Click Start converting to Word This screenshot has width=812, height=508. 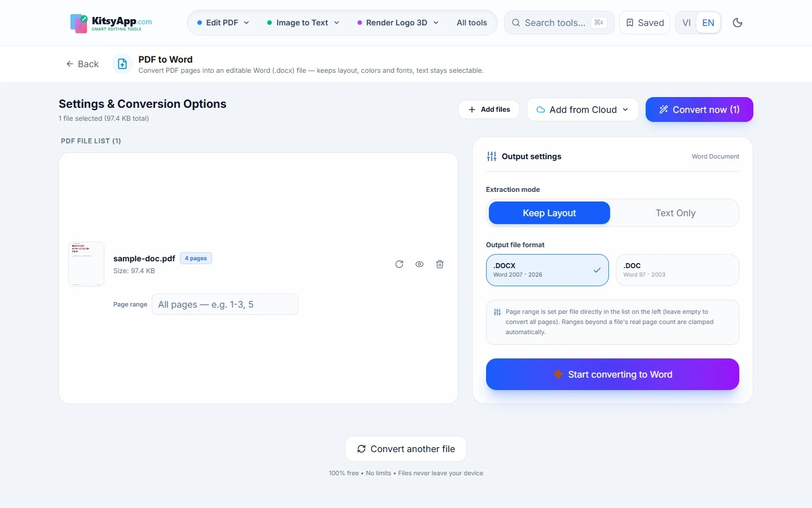612,374
